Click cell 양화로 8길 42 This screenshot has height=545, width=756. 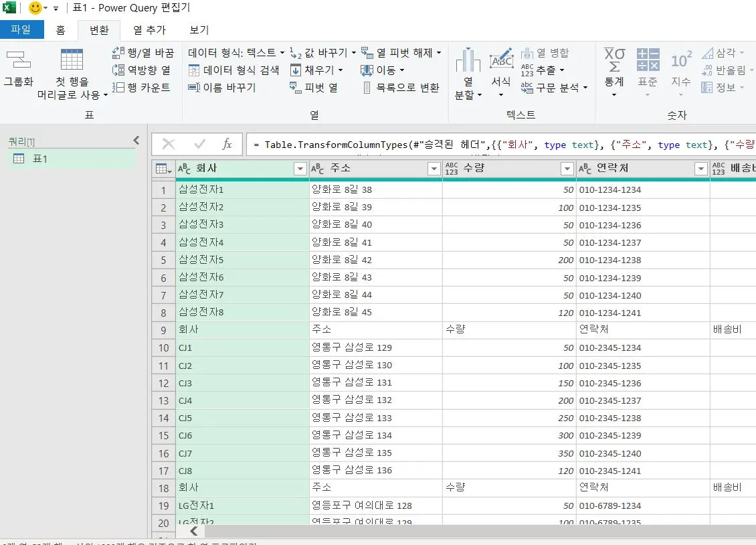tap(375, 260)
